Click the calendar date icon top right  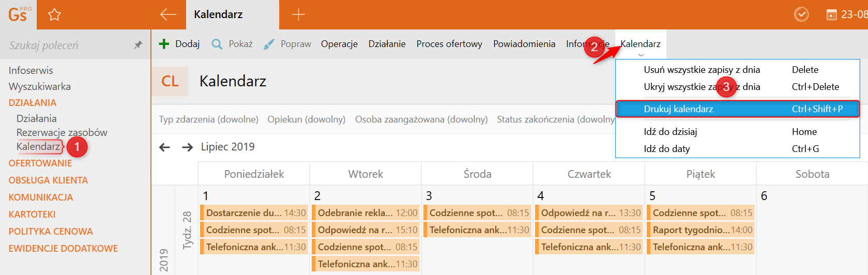coord(831,15)
